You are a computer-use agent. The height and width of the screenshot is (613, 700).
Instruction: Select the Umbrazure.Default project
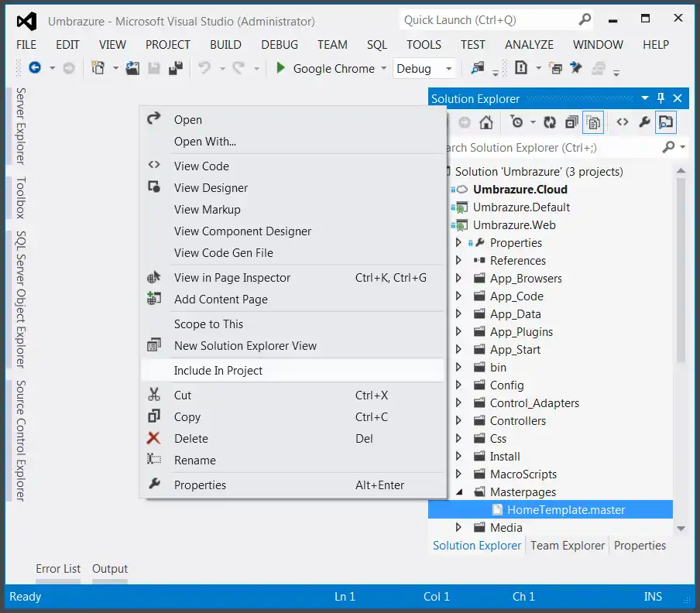(521, 207)
